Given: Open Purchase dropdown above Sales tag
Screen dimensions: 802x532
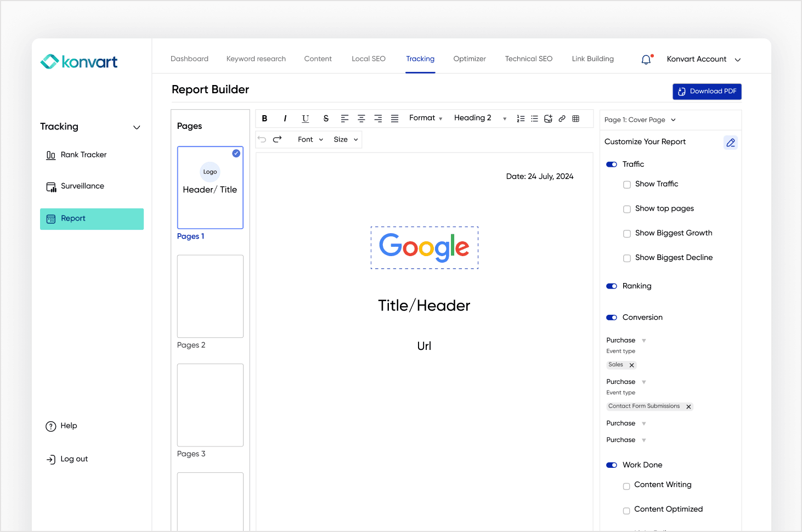Looking at the screenshot, I should coord(626,341).
